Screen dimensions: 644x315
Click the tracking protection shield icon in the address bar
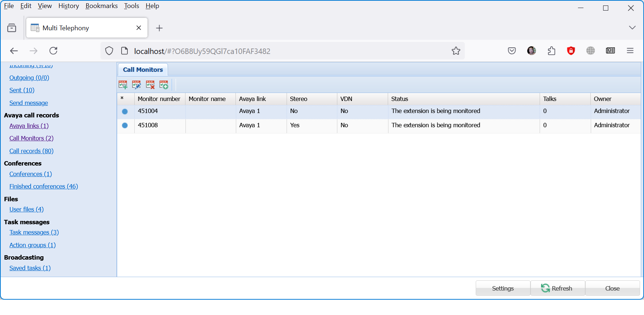109,51
